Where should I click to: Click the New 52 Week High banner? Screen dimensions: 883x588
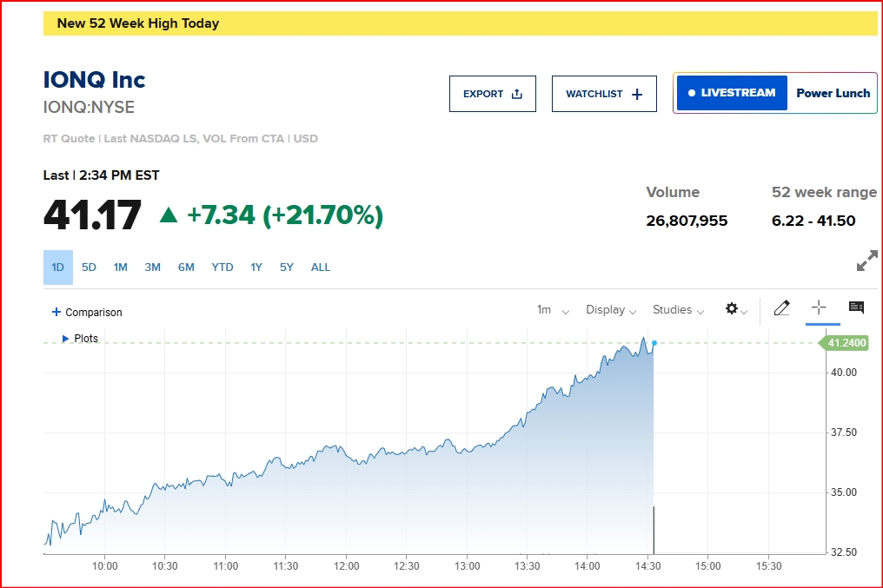460,23
